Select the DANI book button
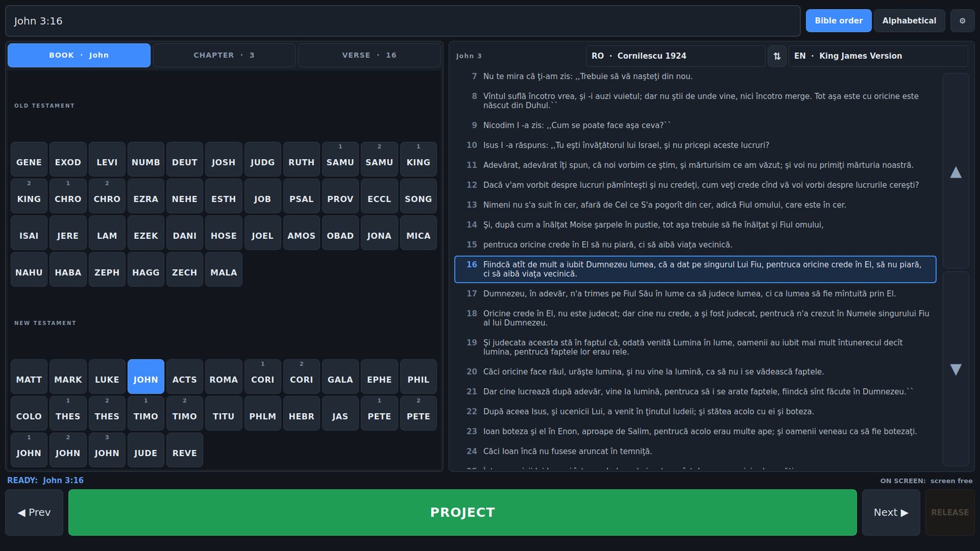 pos(184,233)
